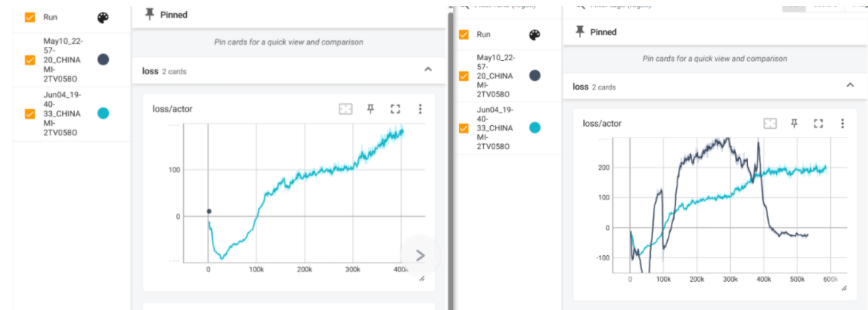Change color of Jun04 run in left panel
The height and width of the screenshot is (310, 868).
[x=103, y=113]
